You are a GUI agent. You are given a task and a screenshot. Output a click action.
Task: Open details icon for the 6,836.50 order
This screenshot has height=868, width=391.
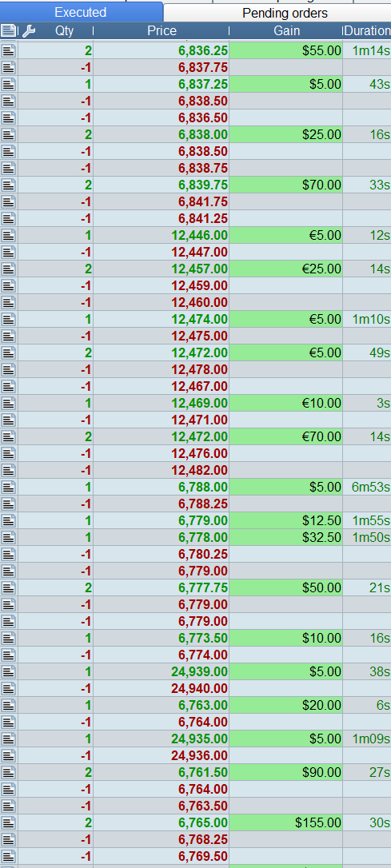[8, 118]
